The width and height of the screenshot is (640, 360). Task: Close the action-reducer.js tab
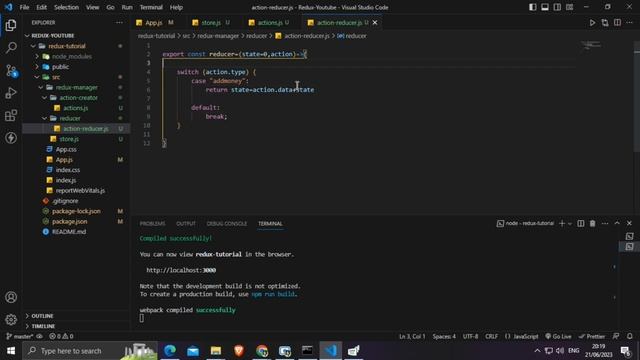coord(375,22)
